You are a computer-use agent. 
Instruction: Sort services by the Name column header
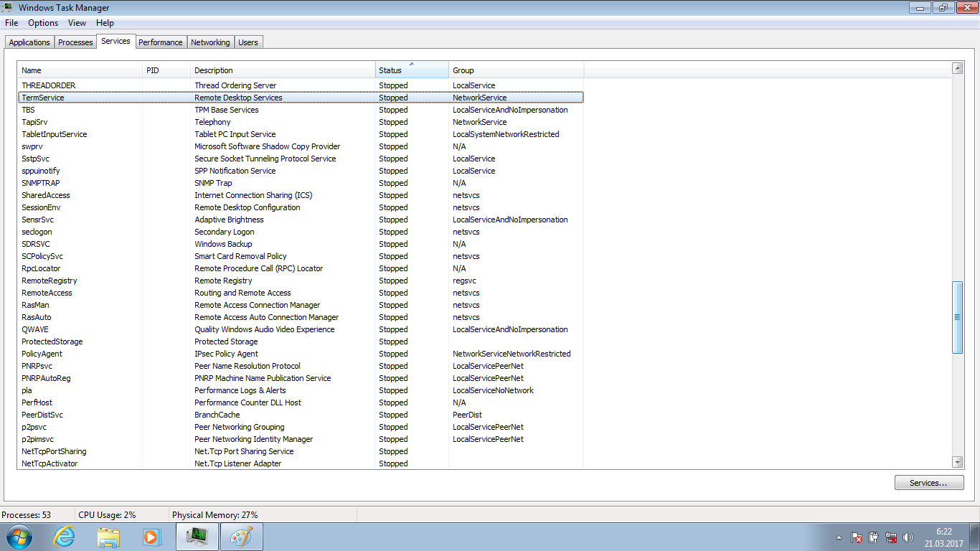pos(79,70)
